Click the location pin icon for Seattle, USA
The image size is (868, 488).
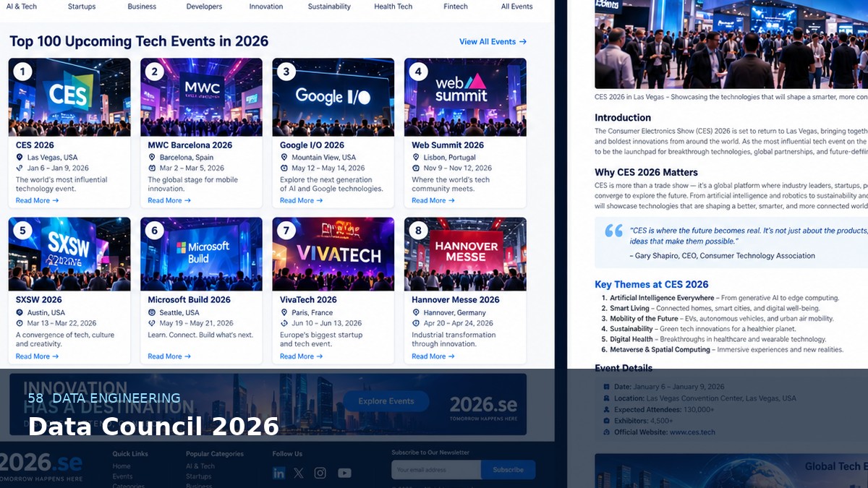(152, 312)
